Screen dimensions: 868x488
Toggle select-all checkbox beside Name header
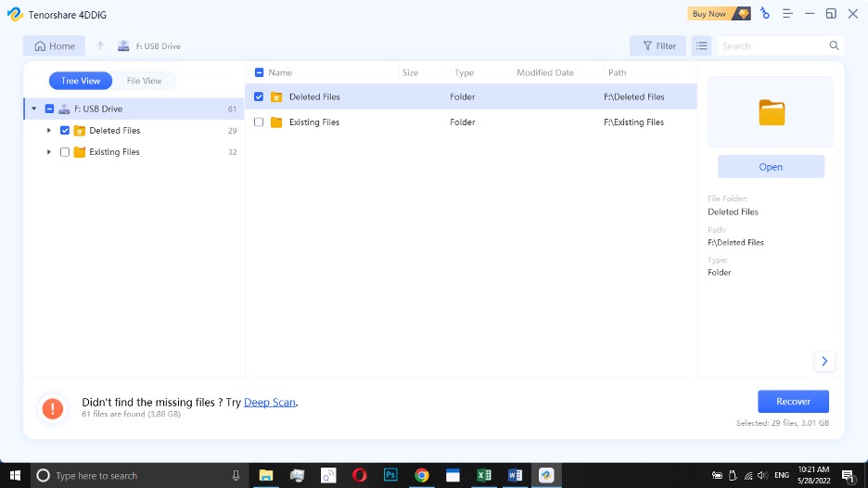(x=259, y=72)
